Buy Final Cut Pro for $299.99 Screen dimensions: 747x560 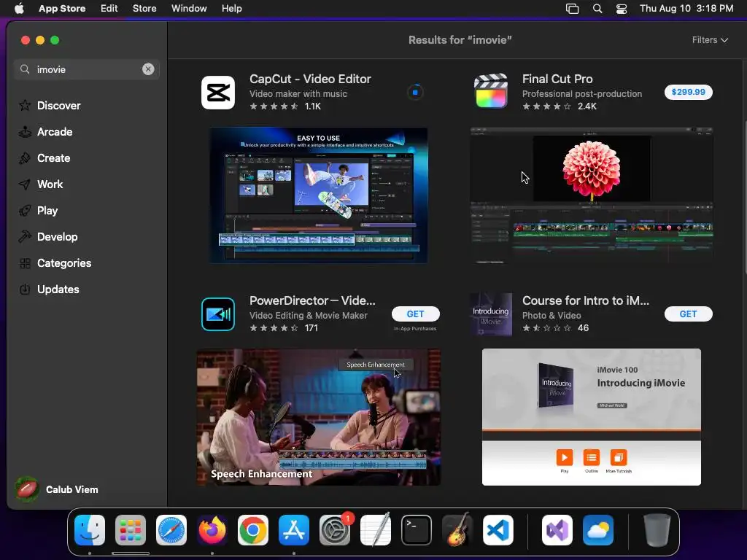click(x=688, y=92)
